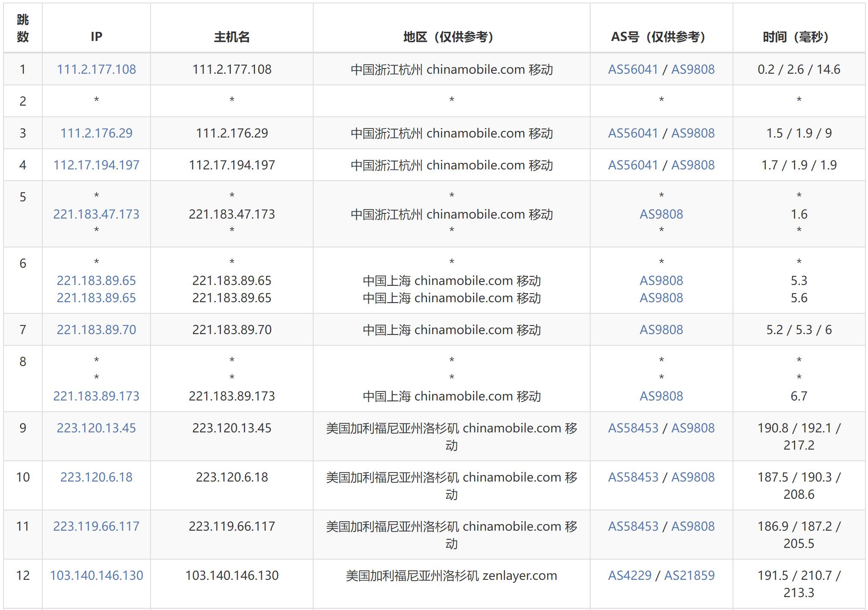Open the 221.183.89.65 IP link with the 5.3 ms time
The width and height of the screenshot is (868, 610).
point(96,281)
